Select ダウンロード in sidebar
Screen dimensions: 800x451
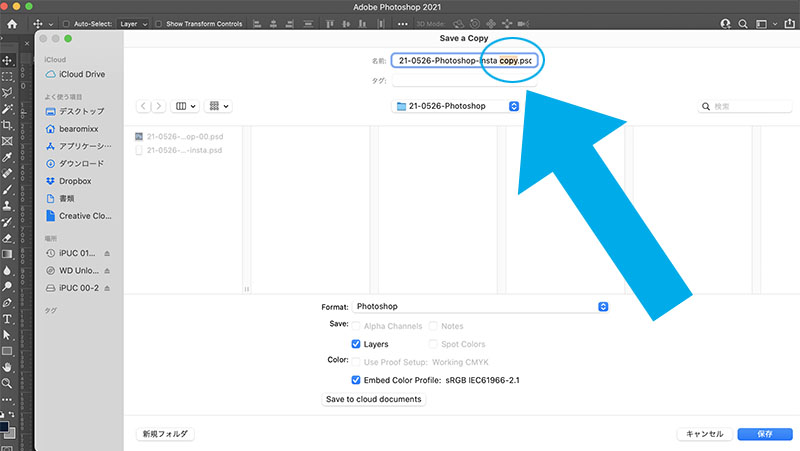[76, 164]
